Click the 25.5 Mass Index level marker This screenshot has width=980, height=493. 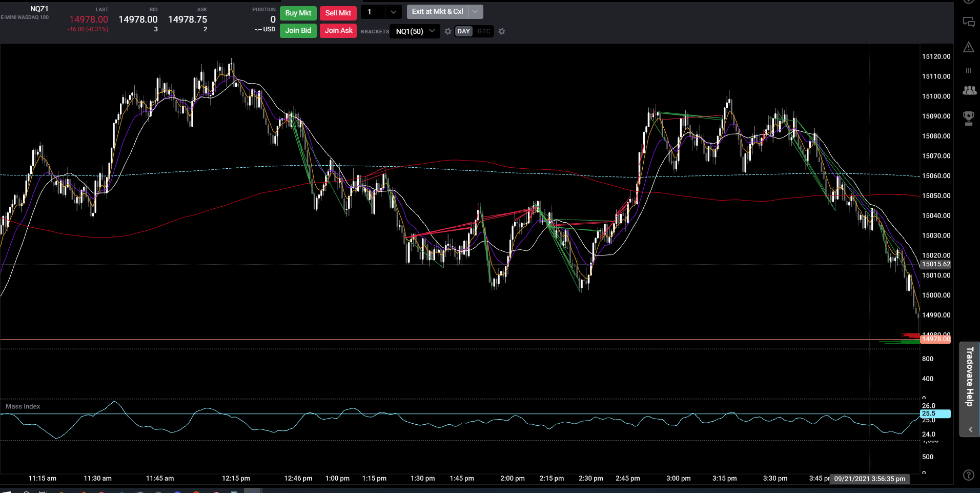tap(935, 413)
